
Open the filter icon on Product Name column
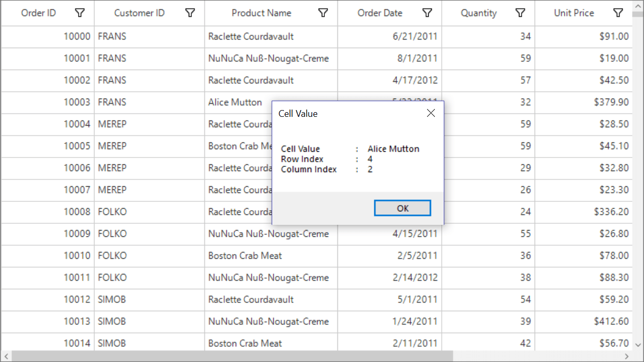[x=323, y=13]
